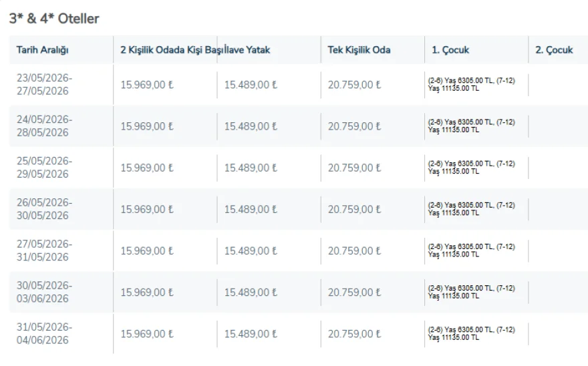Click the single room price for 31/05/2026
This screenshot has height=366, width=588.
point(354,333)
